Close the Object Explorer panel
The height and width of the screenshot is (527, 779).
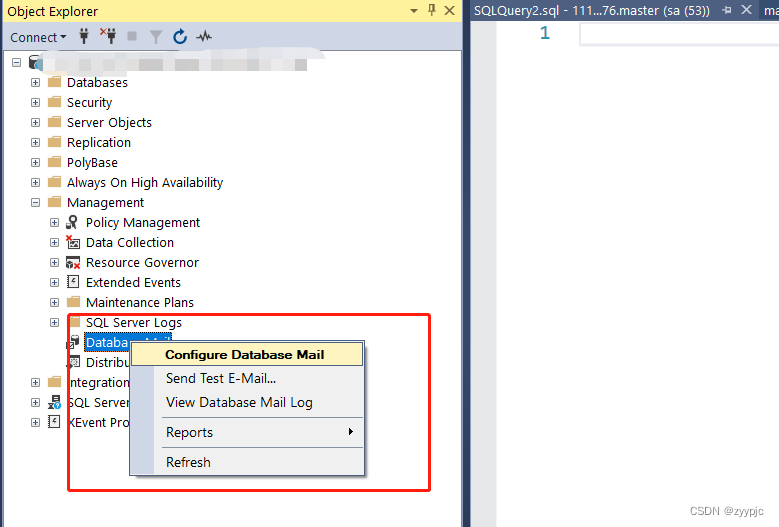click(x=449, y=10)
